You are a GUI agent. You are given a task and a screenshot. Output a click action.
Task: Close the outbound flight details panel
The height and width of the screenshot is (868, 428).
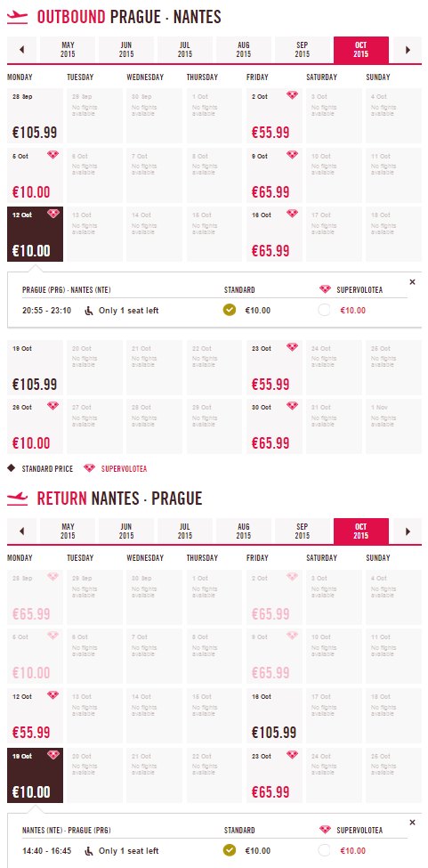[412, 282]
